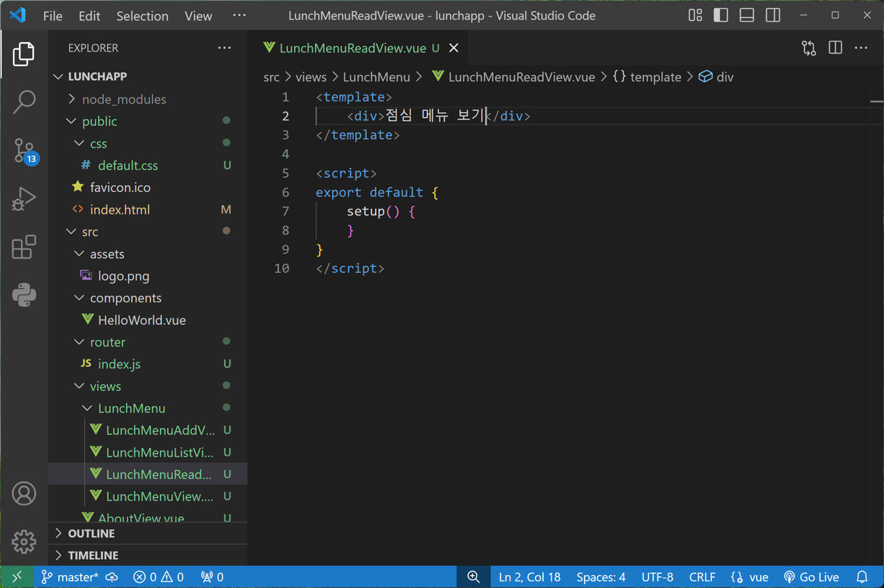The height and width of the screenshot is (588, 884).
Task: Click Go Live server button
Action: [812, 577]
